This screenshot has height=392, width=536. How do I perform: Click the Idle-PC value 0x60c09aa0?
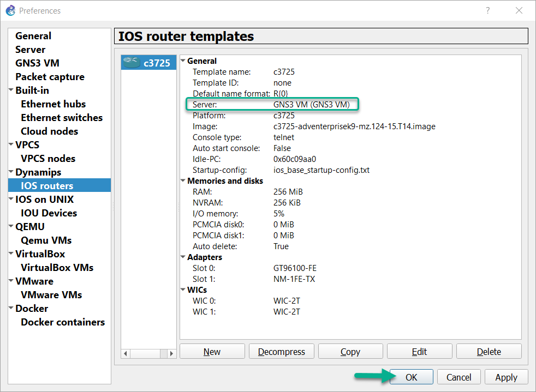(294, 159)
